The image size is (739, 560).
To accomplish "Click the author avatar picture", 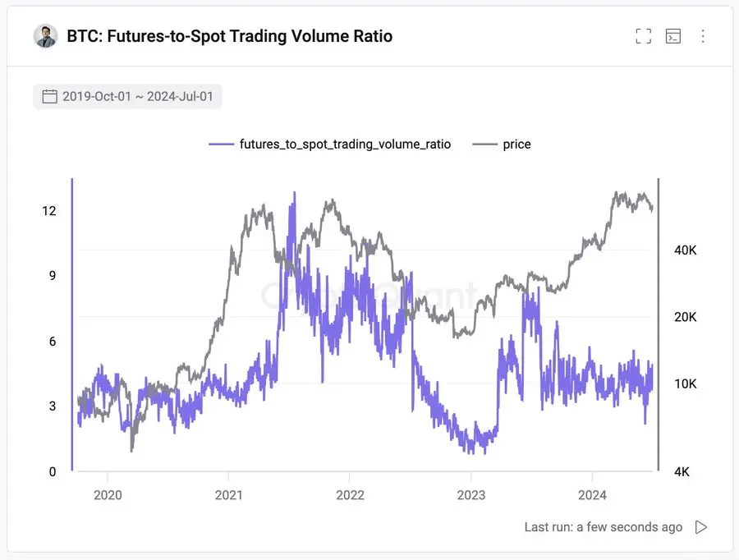I will (x=44, y=35).
